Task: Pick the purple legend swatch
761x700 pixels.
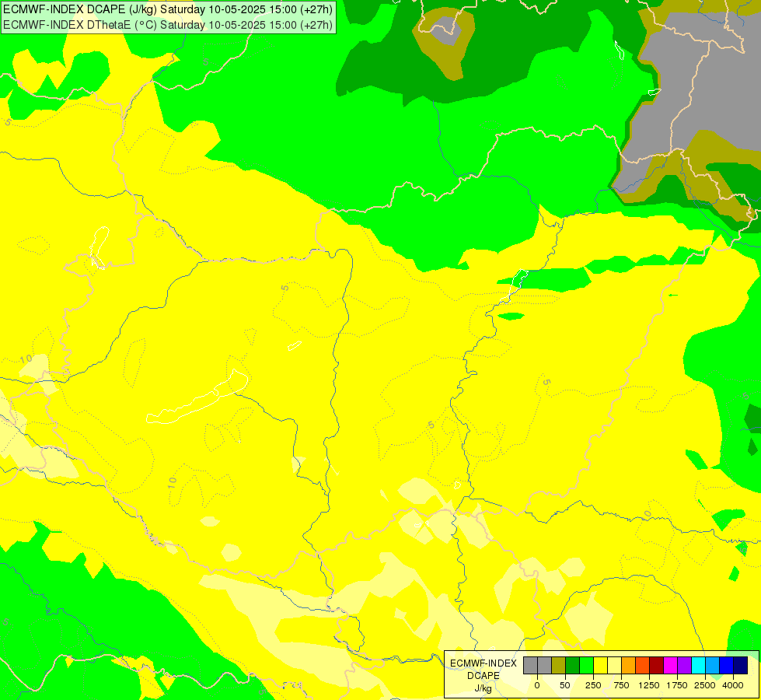Action: tap(685, 665)
